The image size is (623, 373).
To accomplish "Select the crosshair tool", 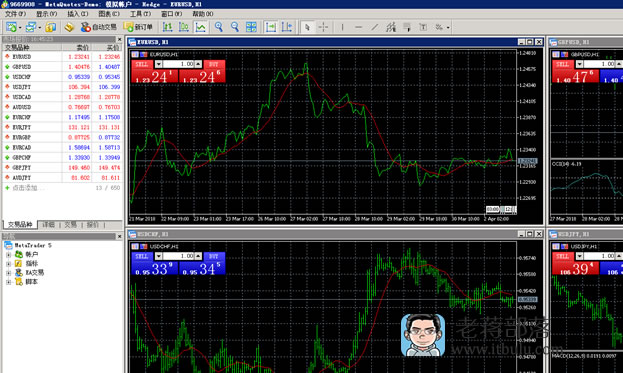I will [323, 27].
